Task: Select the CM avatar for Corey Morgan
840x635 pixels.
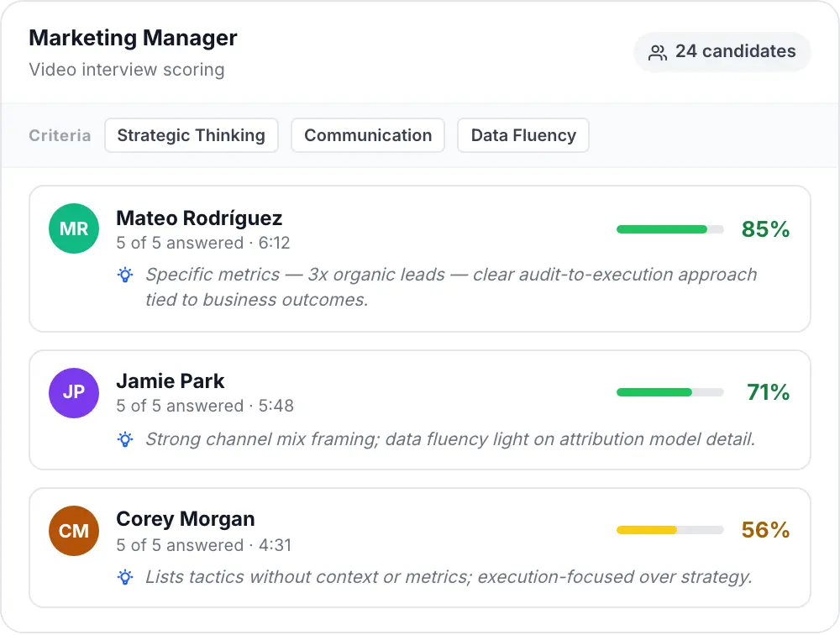Action: click(x=73, y=530)
